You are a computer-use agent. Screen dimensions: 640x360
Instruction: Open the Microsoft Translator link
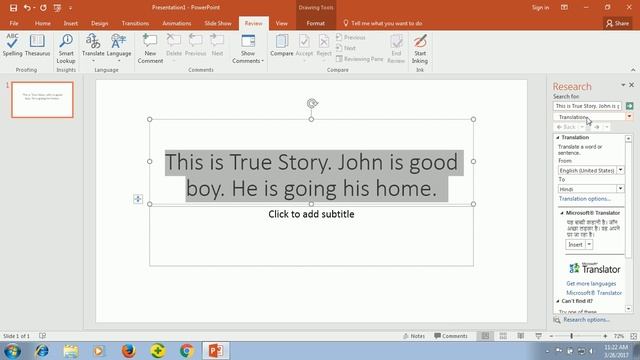click(594, 293)
